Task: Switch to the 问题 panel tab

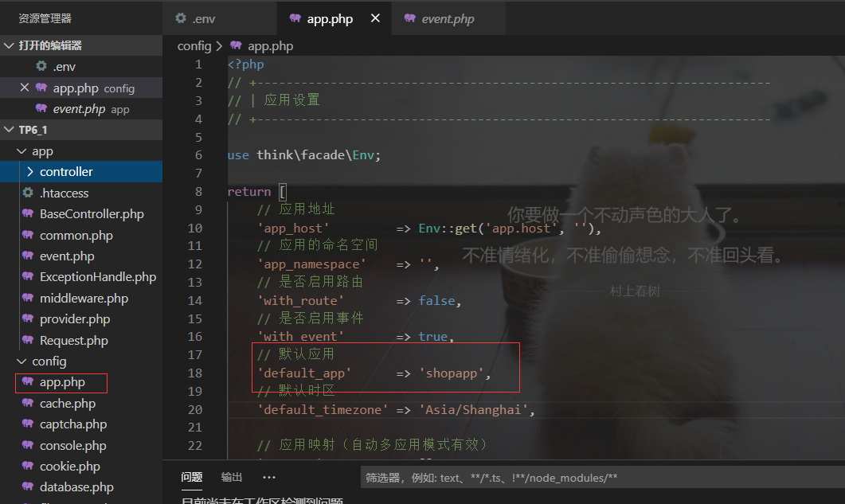Action: [x=192, y=477]
